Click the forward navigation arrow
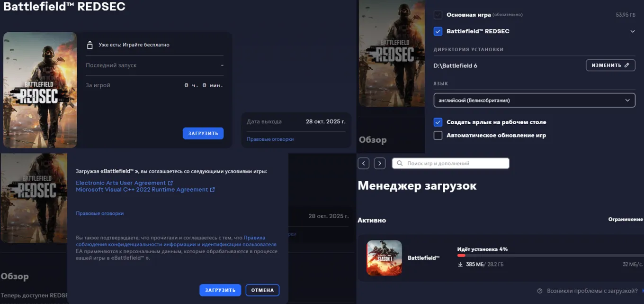Screen dimensions: 644x304 click(x=380, y=163)
